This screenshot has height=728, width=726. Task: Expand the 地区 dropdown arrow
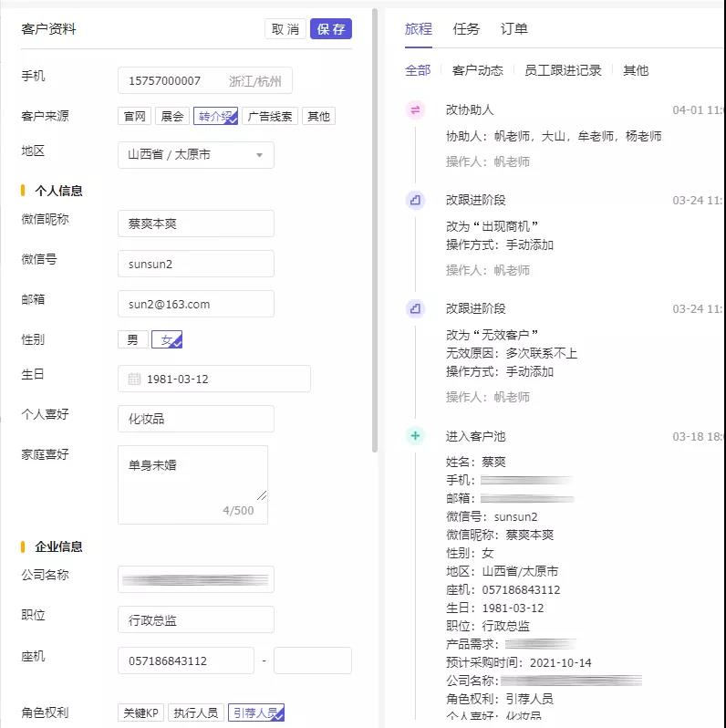coord(260,155)
